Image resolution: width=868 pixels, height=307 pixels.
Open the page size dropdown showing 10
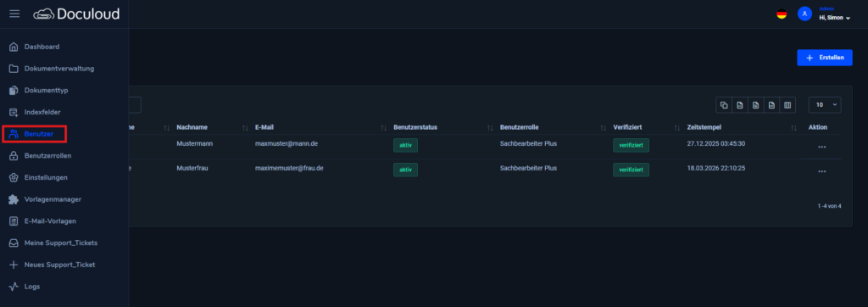pyautogui.click(x=825, y=104)
